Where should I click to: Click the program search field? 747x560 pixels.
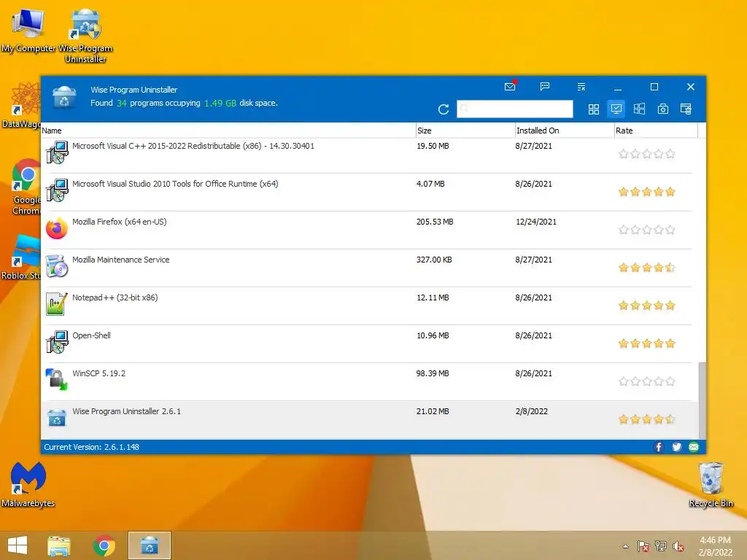(x=514, y=109)
